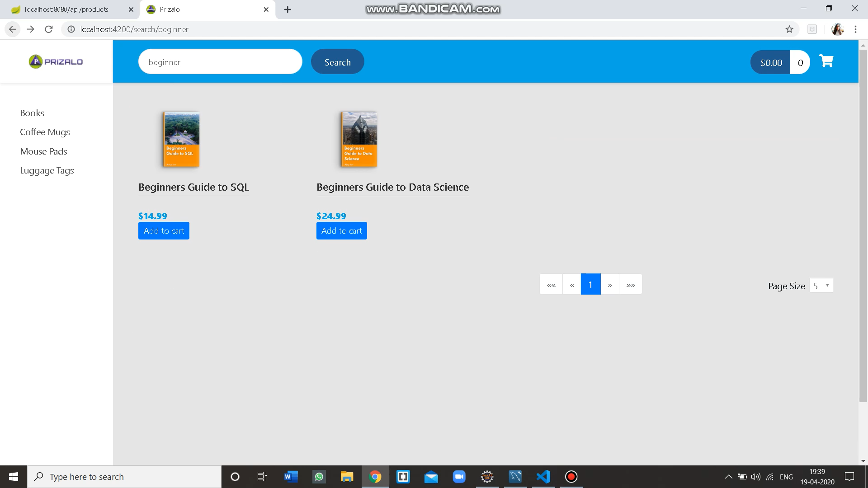This screenshot has height=488, width=868.
Task: Toggle the bookmark star in address bar
Action: tap(789, 29)
